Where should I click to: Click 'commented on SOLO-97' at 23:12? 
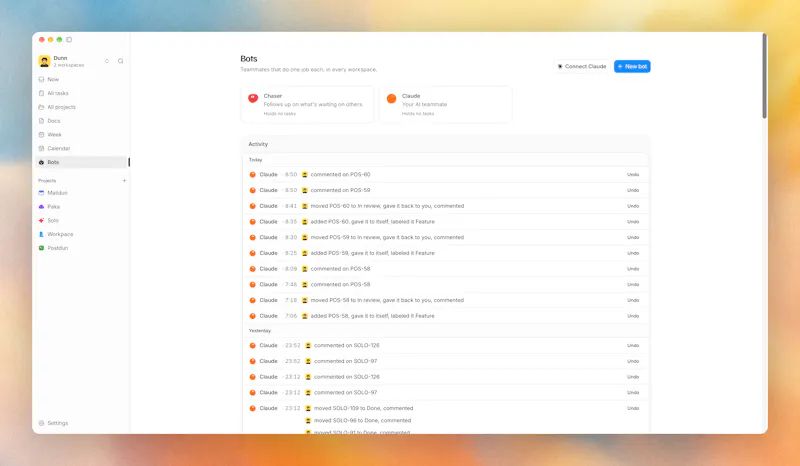(345, 393)
